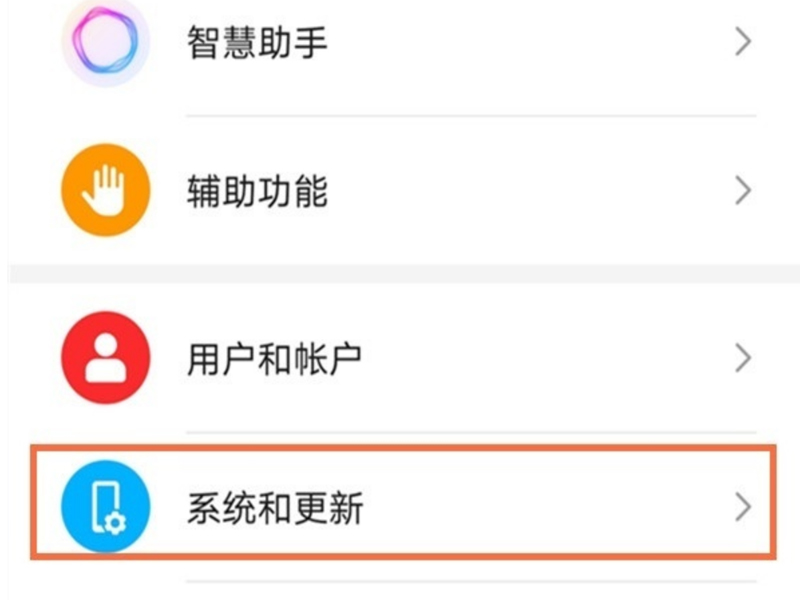Image resolution: width=800 pixels, height=600 pixels.
Task: Click the chevron at the end of 系统和更新
Action: pos(742,508)
